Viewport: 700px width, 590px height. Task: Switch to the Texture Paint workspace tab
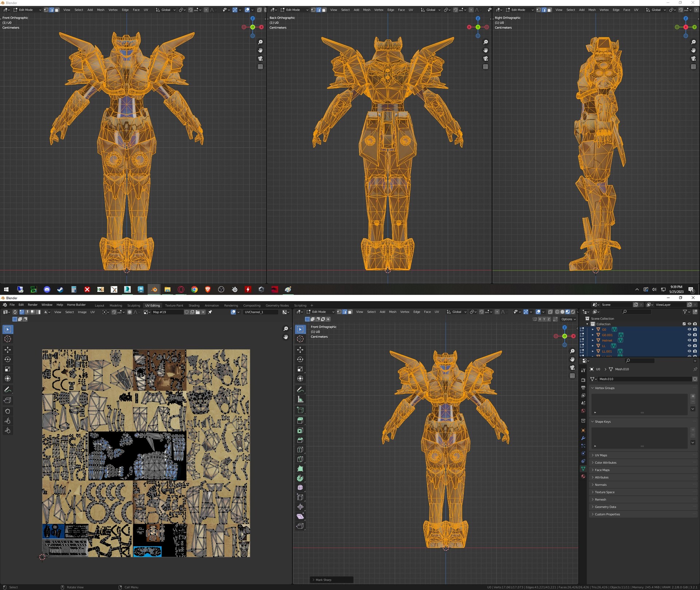(x=174, y=306)
